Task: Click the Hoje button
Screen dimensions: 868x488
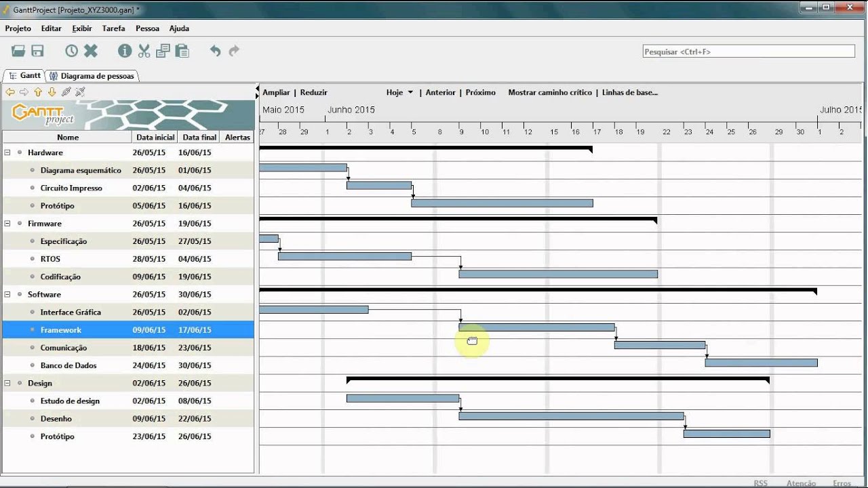Action: [395, 92]
